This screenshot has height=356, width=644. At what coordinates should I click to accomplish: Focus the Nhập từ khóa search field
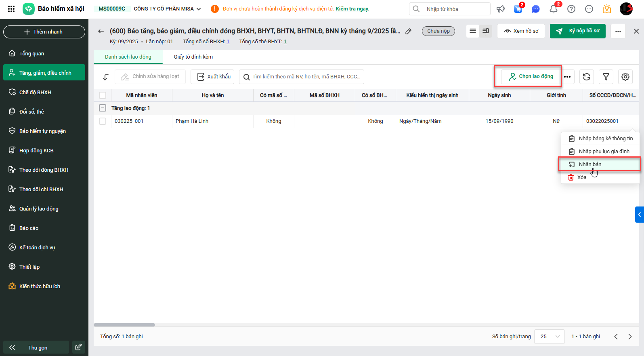click(x=450, y=9)
